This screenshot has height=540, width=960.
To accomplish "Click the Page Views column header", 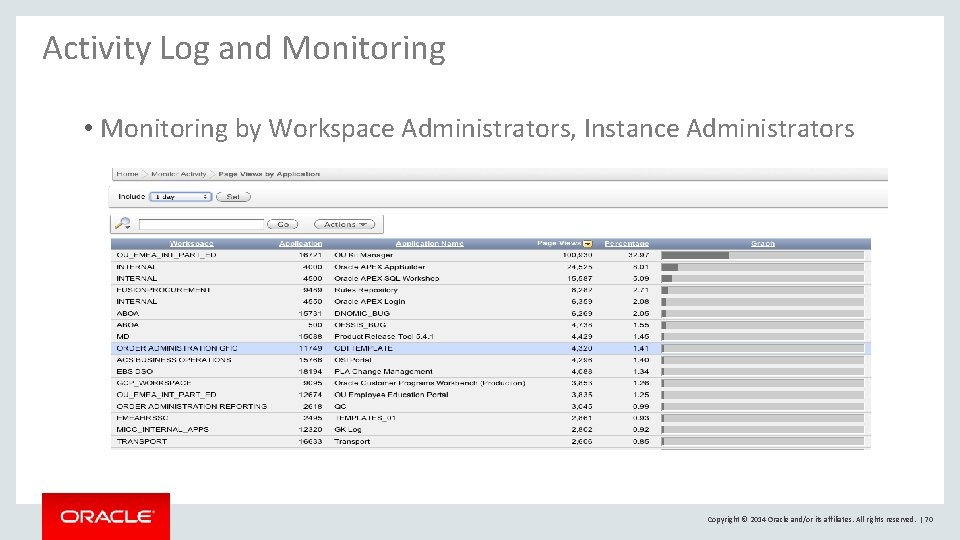I will click(559, 244).
